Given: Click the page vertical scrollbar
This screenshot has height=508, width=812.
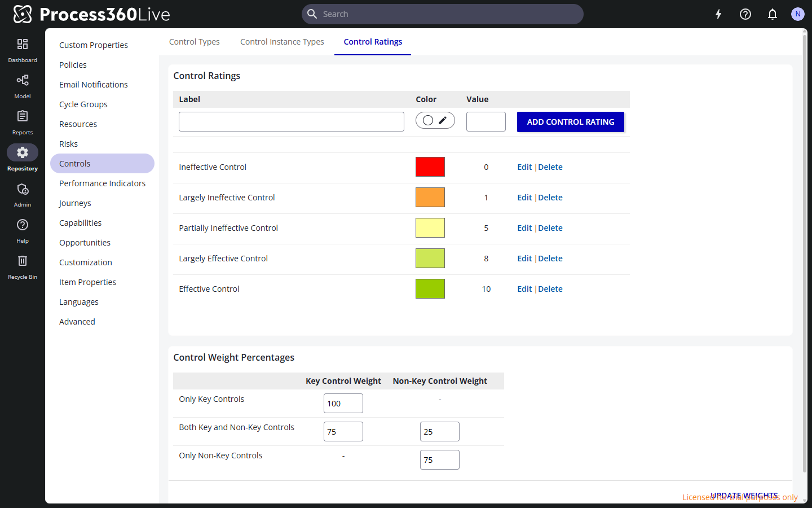Looking at the screenshot, I should point(805,254).
